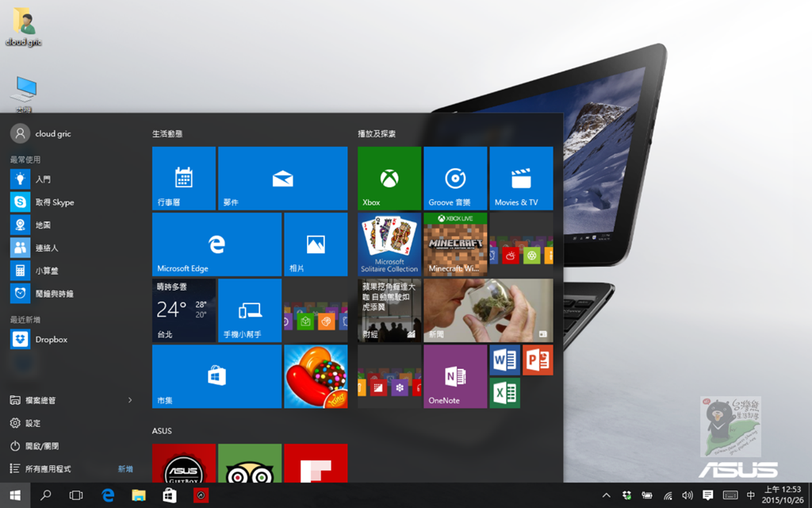
Task: Open the Xbox tile
Action: (389, 179)
